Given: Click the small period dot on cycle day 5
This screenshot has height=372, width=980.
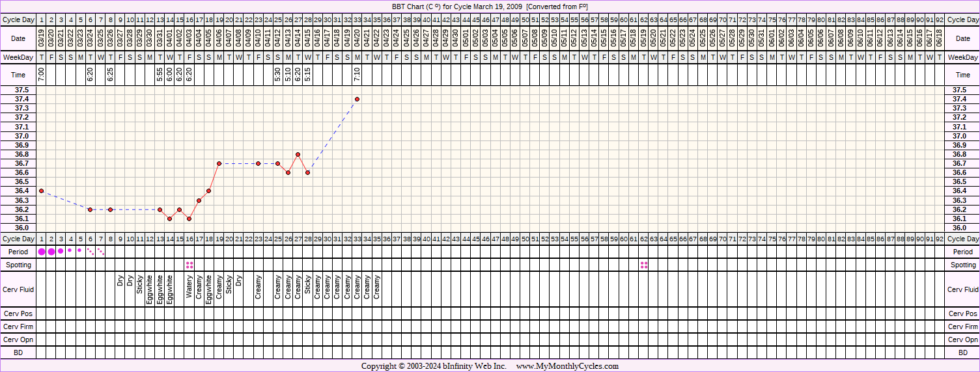Looking at the screenshot, I should coord(80,250).
